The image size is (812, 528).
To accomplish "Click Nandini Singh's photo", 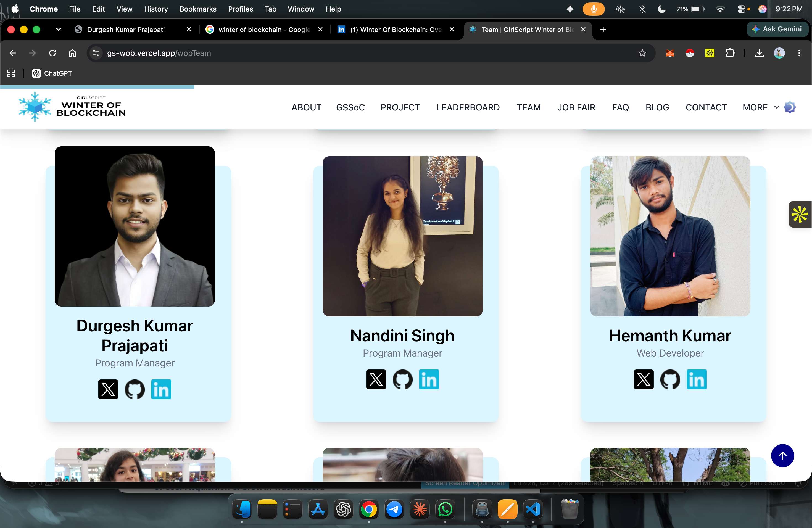I will tap(403, 236).
